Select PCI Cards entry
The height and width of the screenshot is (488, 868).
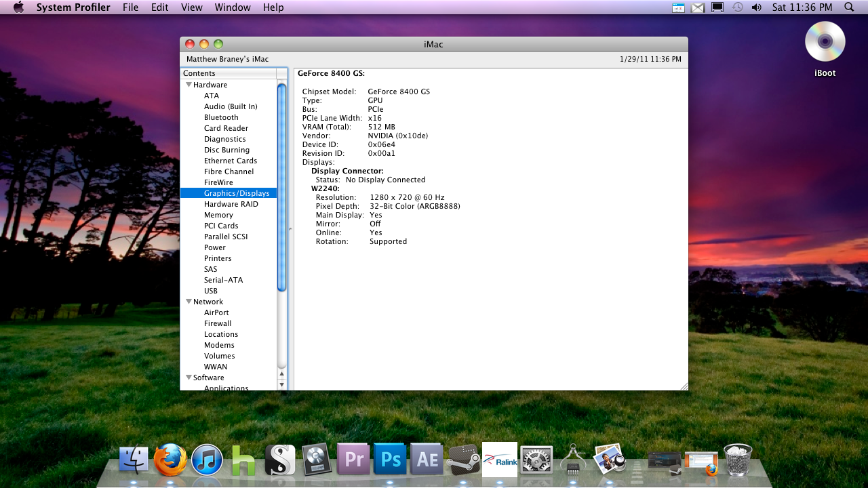[221, 226]
